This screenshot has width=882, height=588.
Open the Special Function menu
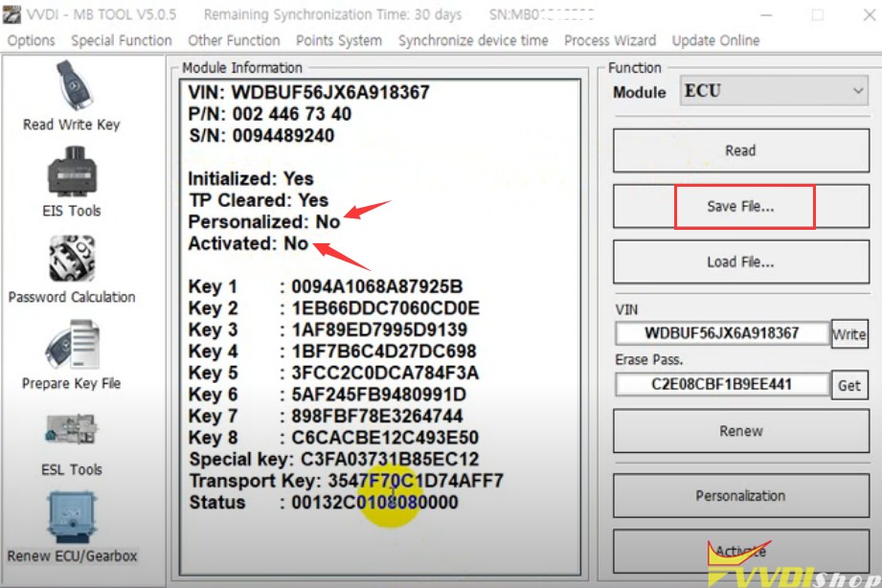122,40
